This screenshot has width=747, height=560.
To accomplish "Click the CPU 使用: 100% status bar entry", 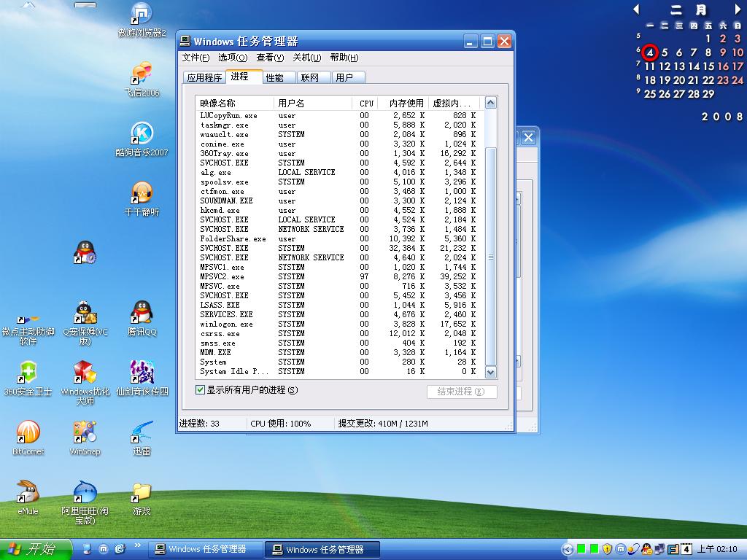I will (281, 424).
